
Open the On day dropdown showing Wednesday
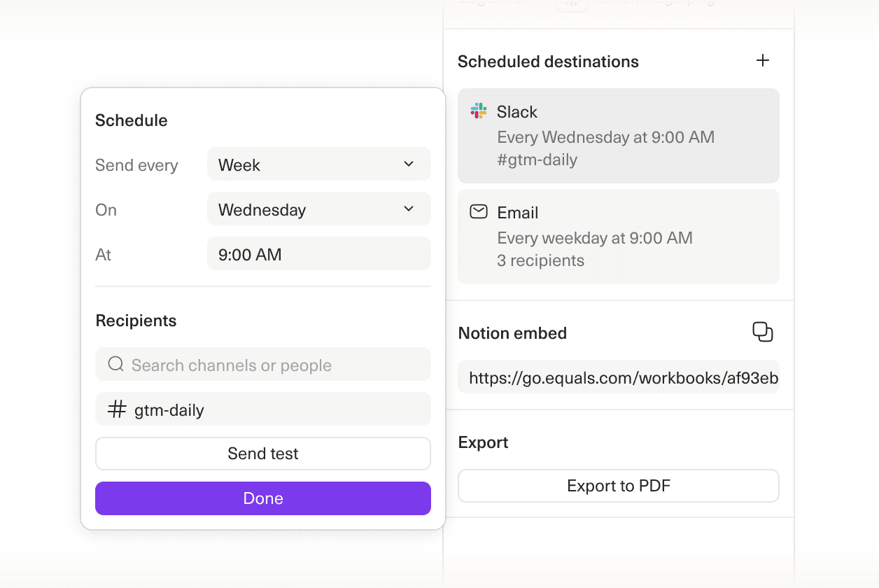pyautogui.click(x=318, y=209)
